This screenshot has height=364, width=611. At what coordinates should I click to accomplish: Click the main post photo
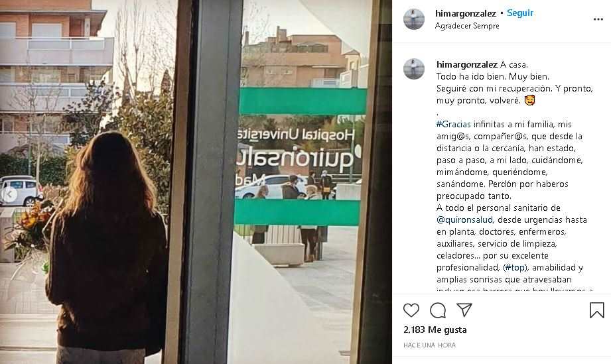point(196,182)
